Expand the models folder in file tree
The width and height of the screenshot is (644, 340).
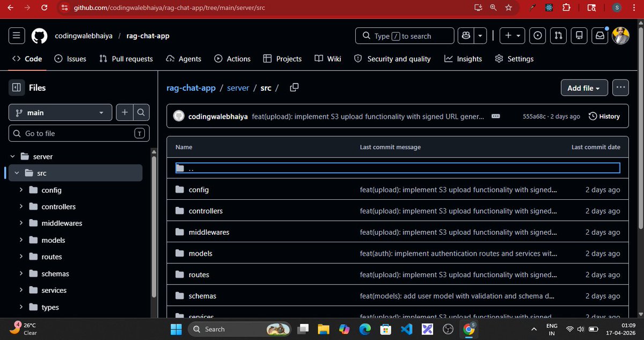tap(21, 240)
